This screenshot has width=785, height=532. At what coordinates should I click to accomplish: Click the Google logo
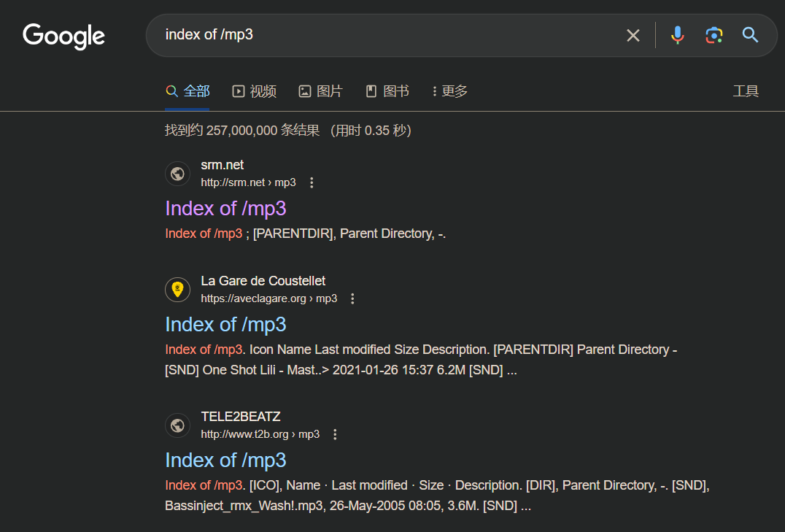click(x=63, y=36)
